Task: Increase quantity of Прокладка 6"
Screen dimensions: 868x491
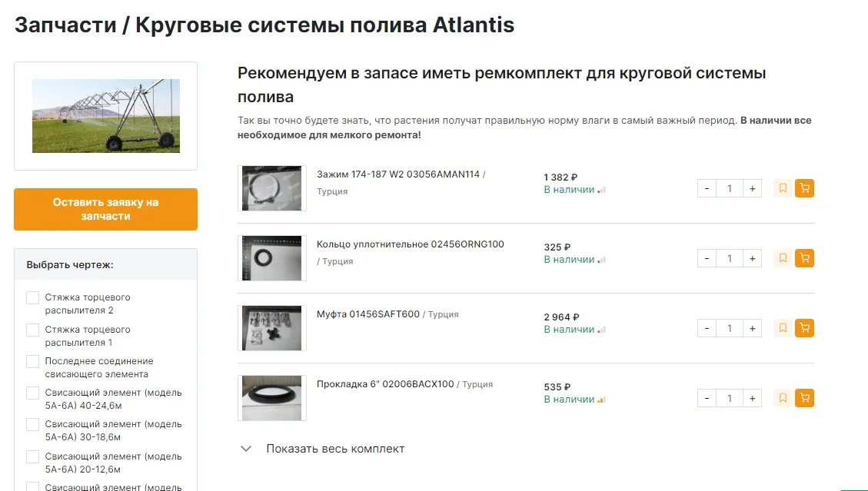Action: (752, 398)
